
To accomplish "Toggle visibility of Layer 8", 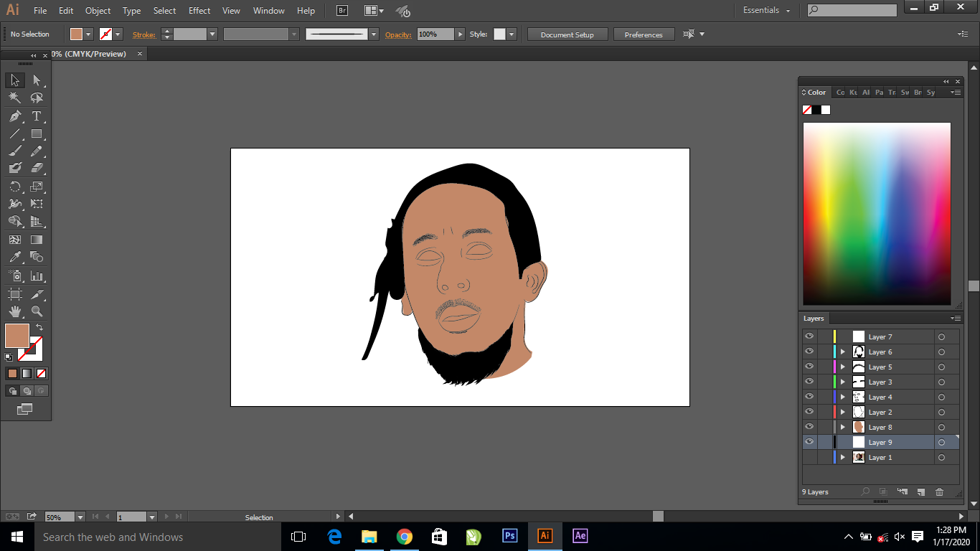I will click(x=809, y=427).
